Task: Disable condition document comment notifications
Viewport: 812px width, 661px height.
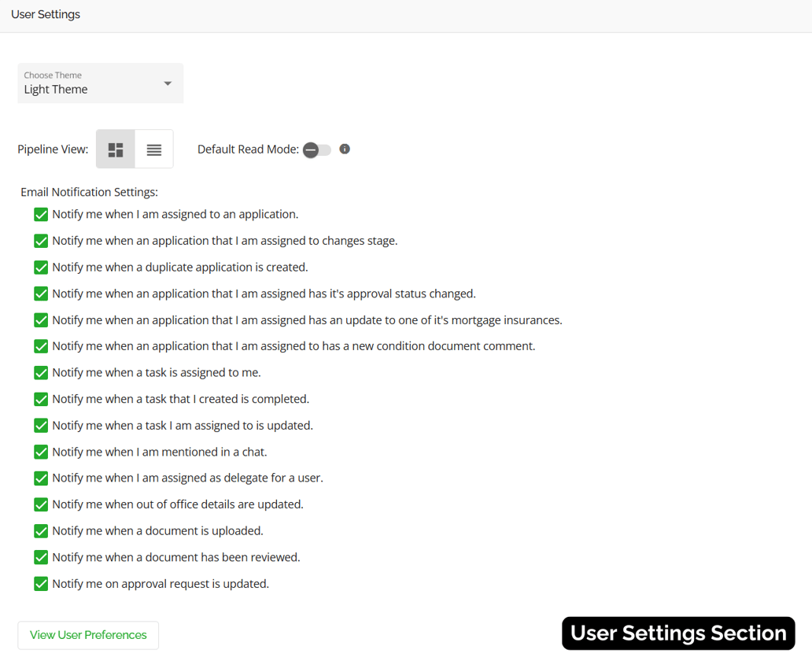Action: 40,345
